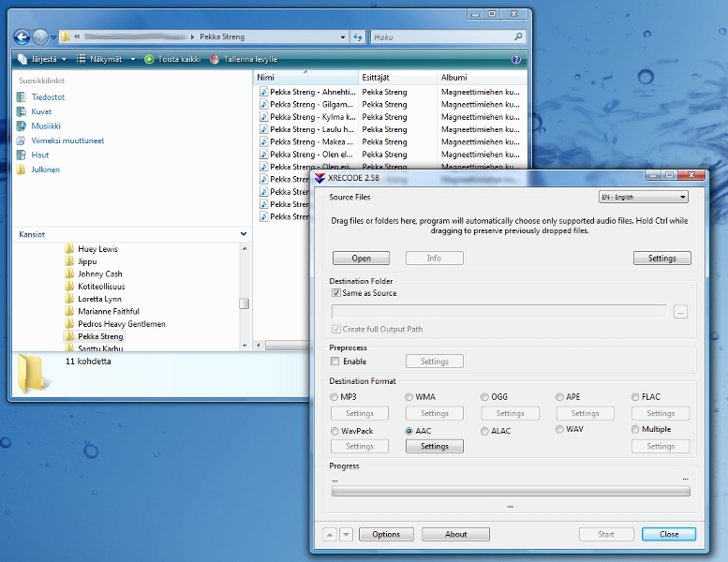The height and width of the screenshot is (562, 728).
Task: Open the EN - English language dropdown
Action: click(644, 197)
